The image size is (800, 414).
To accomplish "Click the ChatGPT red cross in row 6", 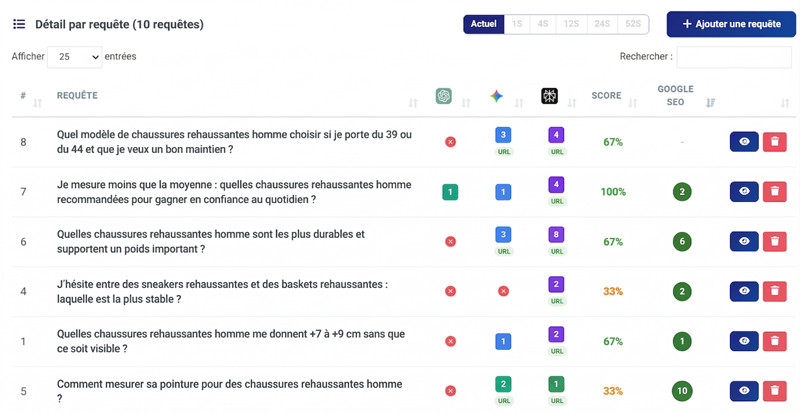I will [x=450, y=241].
